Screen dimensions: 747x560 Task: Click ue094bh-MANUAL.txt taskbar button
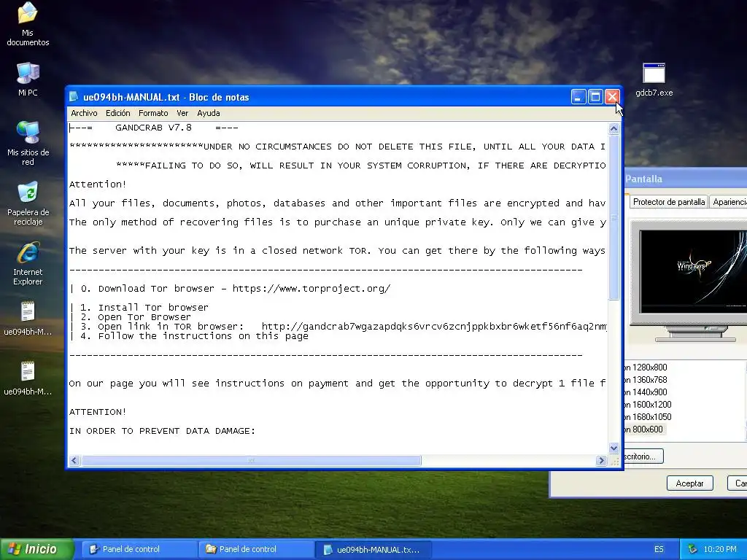coord(373,549)
